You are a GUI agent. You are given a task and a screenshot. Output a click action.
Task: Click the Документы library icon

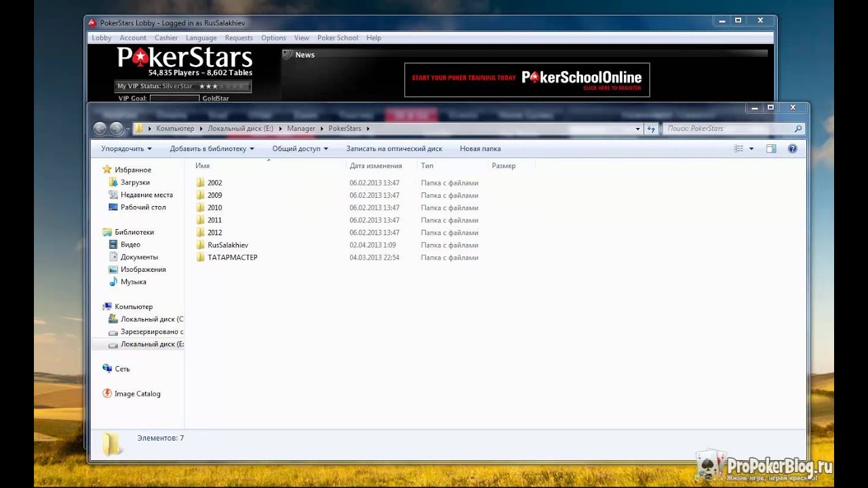(113, 257)
